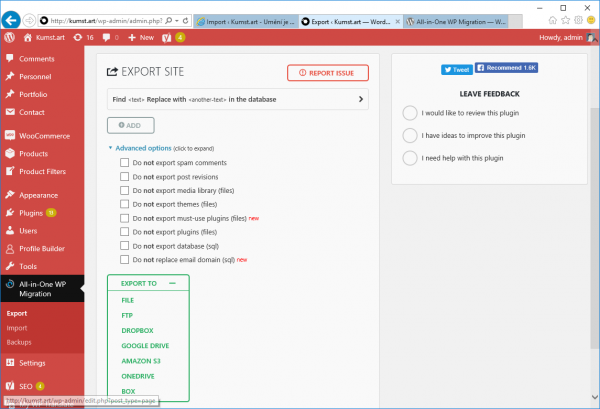Click the WordPress logo in admin bar
The image size is (600, 409).
click(x=9, y=37)
